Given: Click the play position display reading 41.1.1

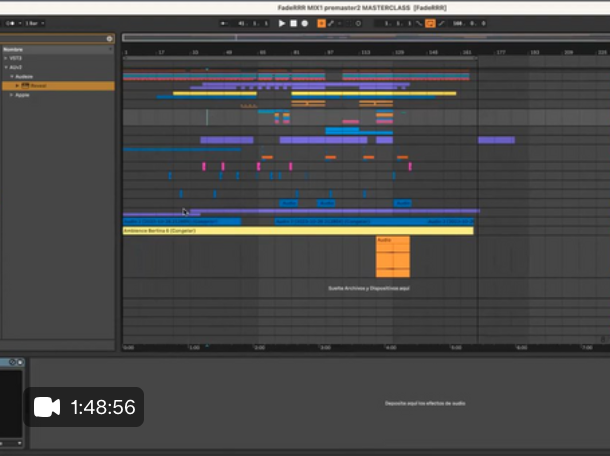Looking at the screenshot, I should 253,23.
